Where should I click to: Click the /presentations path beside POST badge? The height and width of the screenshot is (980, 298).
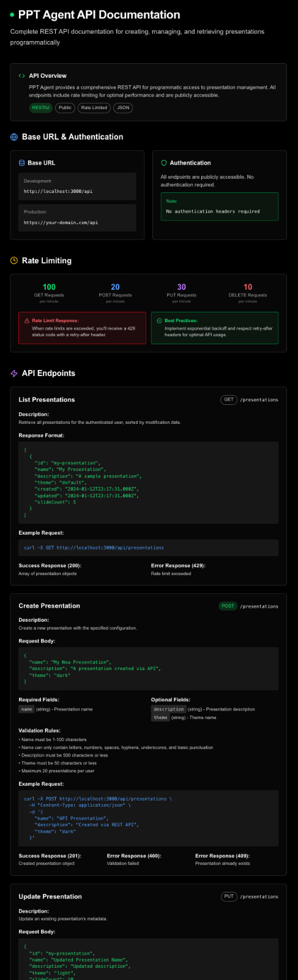click(x=259, y=606)
